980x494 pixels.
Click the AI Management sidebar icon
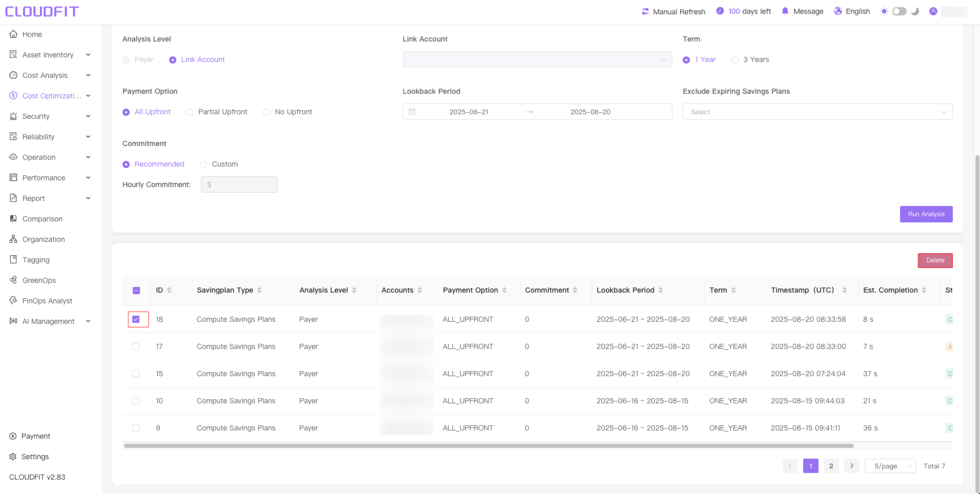click(13, 321)
